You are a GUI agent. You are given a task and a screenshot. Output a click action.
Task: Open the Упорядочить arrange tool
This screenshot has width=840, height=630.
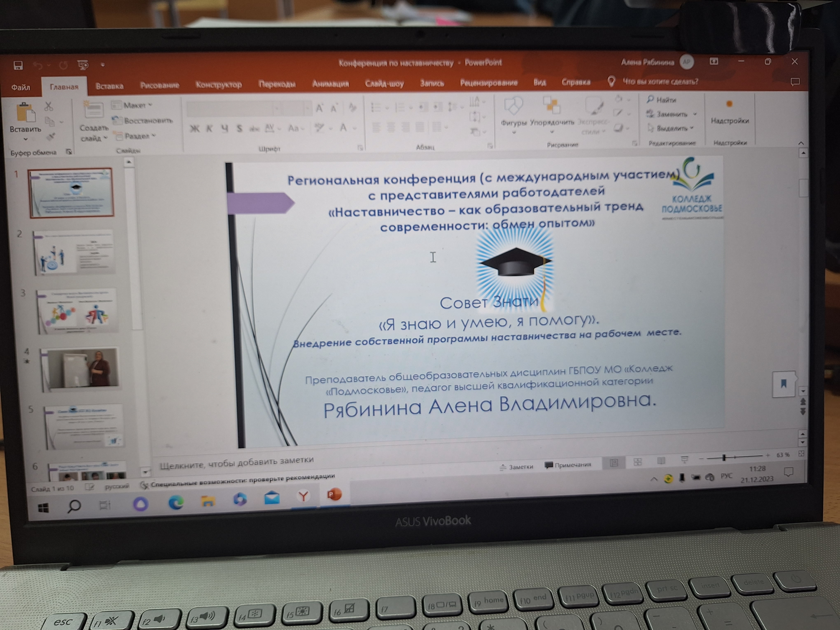click(x=552, y=114)
